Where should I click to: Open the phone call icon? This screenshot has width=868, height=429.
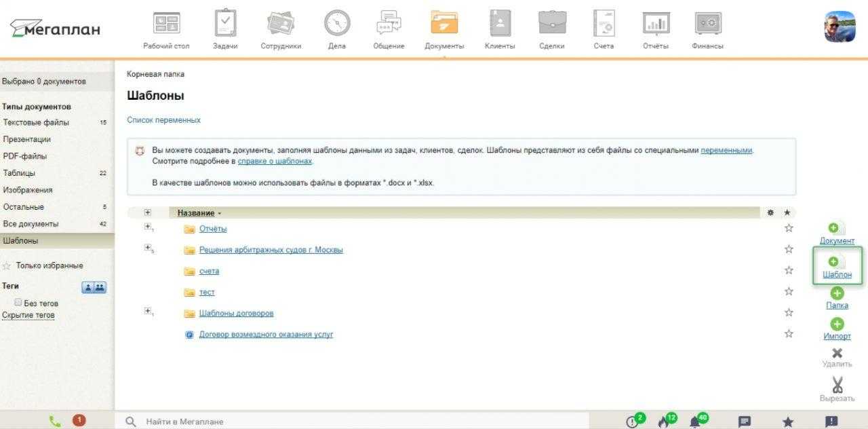(55, 421)
